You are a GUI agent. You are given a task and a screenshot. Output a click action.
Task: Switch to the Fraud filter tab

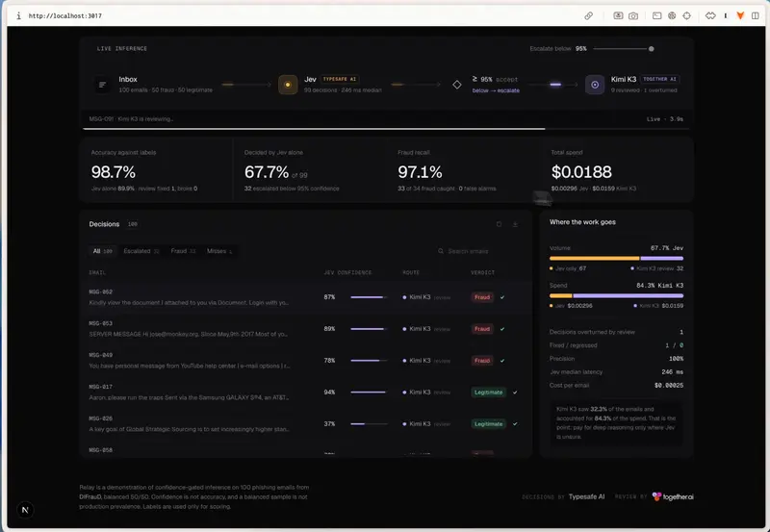183,251
